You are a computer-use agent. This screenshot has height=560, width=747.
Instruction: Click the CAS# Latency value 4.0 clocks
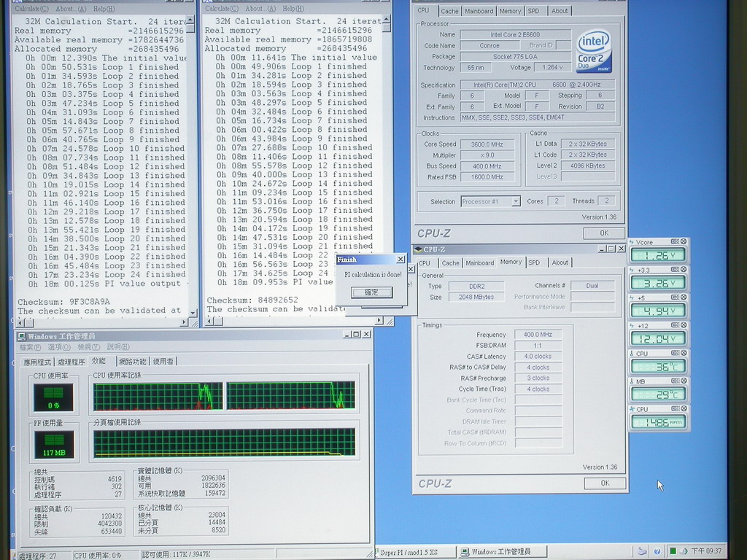pyautogui.click(x=538, y=356)
